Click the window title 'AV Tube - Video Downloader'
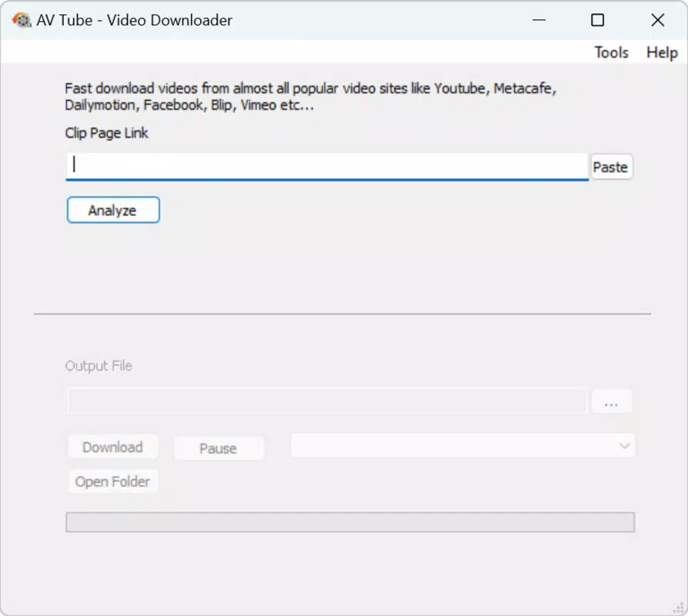 pos(134,20)
